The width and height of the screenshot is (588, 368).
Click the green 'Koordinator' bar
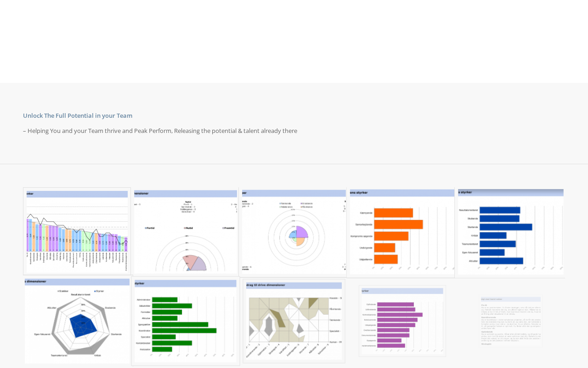tap(184, 330)
